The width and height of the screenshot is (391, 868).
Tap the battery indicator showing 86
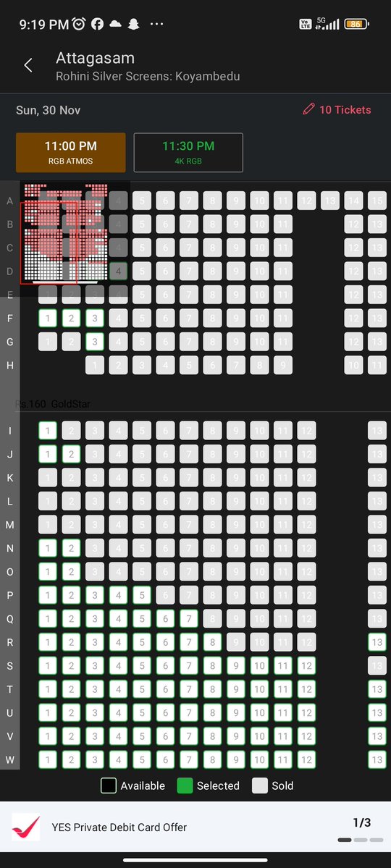(356, 24)
